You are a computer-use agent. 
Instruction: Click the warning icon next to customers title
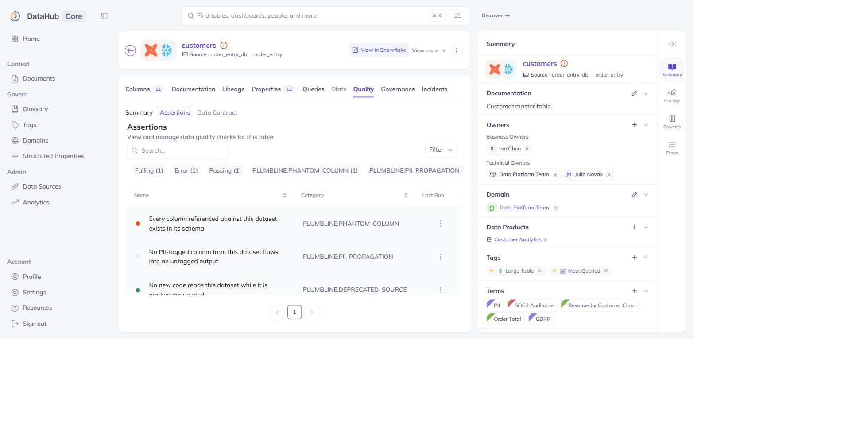pos(224,46)
